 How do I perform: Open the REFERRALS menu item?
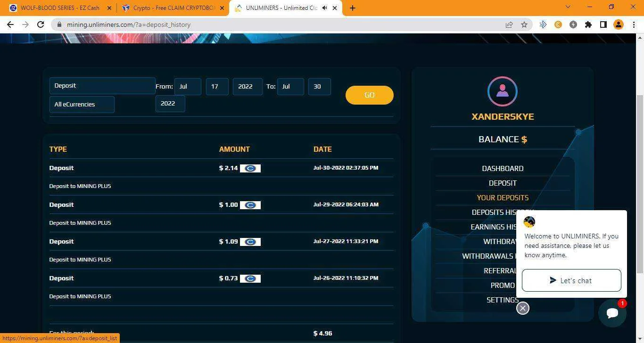(x=500, y=271)
